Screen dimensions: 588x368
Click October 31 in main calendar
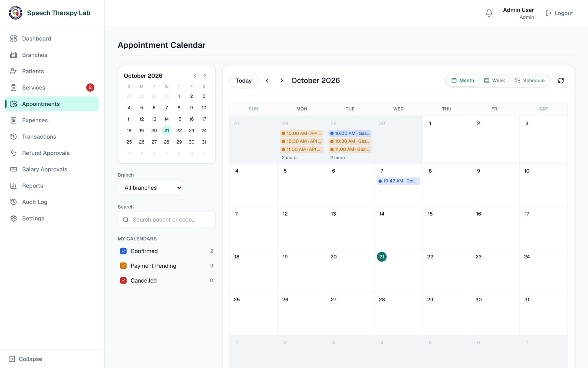[543, 313]
